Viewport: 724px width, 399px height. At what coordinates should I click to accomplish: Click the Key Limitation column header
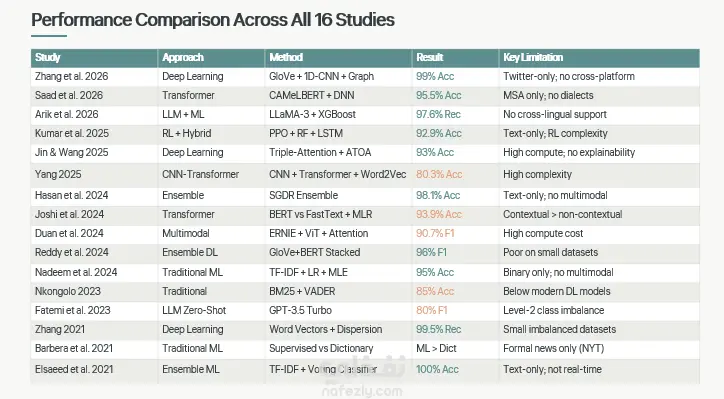pos(533,57)
